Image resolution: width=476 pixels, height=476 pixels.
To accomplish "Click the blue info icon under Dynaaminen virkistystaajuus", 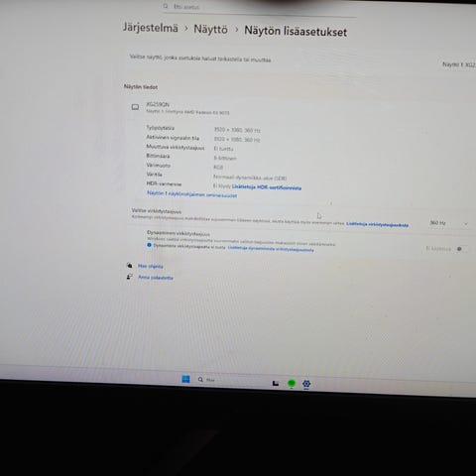I will [149, 245].
